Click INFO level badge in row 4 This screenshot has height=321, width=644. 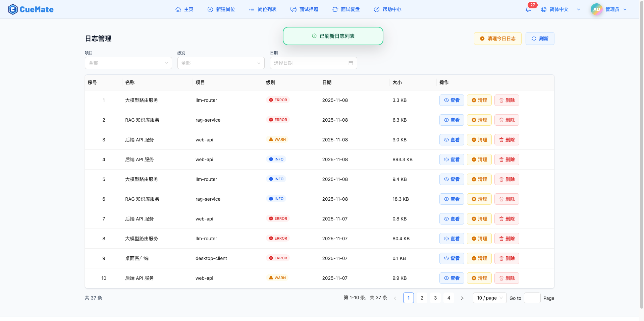click(276, 159)
